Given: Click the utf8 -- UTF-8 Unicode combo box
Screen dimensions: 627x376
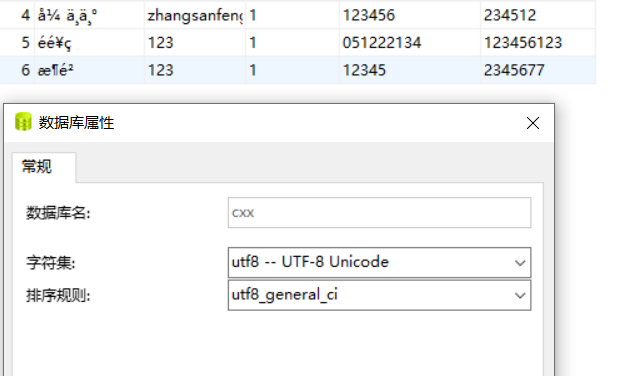Looking at the screenshot, I should pos(379,262).
